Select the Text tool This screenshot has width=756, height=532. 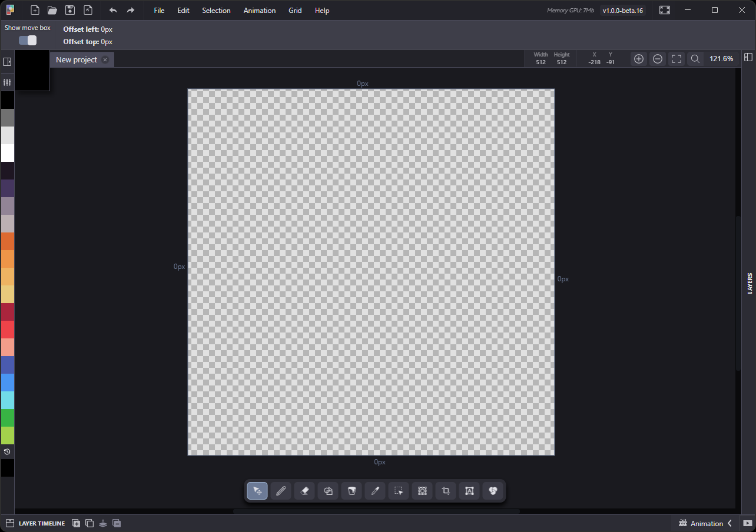(x=469, y=491)
